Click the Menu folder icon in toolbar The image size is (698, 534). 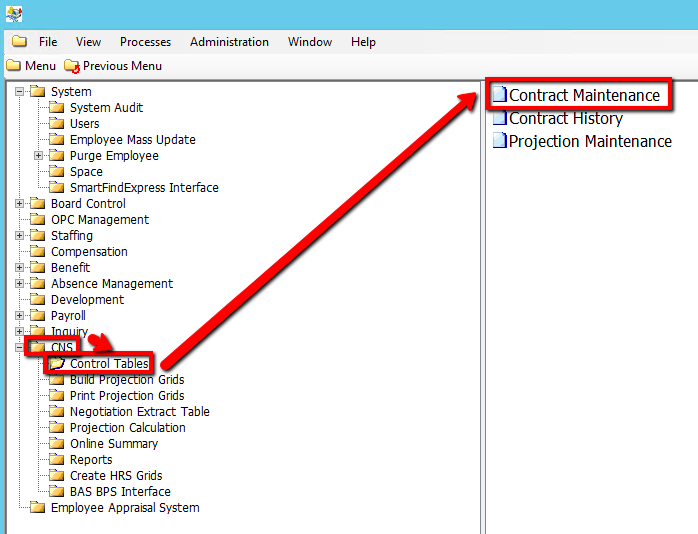[x=13, y=66]
